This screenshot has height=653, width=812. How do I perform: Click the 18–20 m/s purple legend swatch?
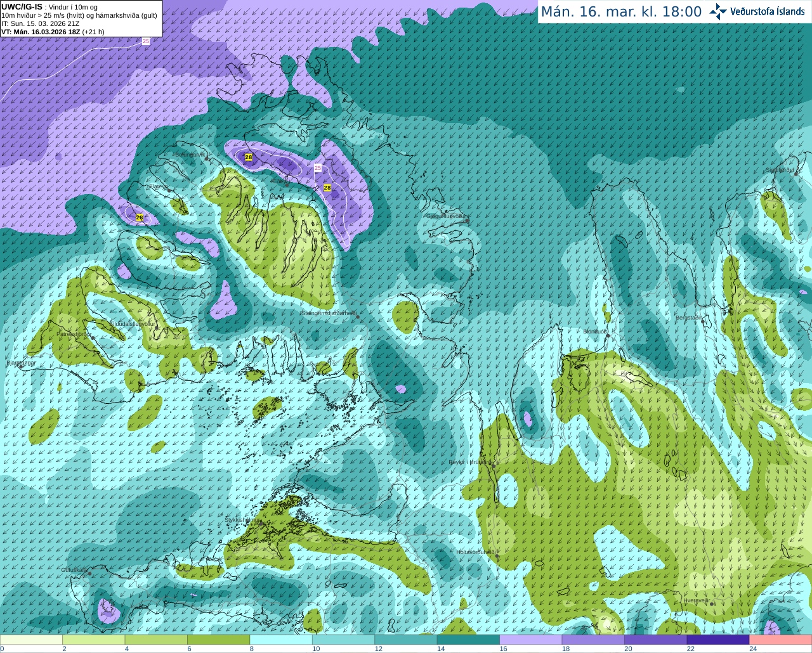click(593, 640)
